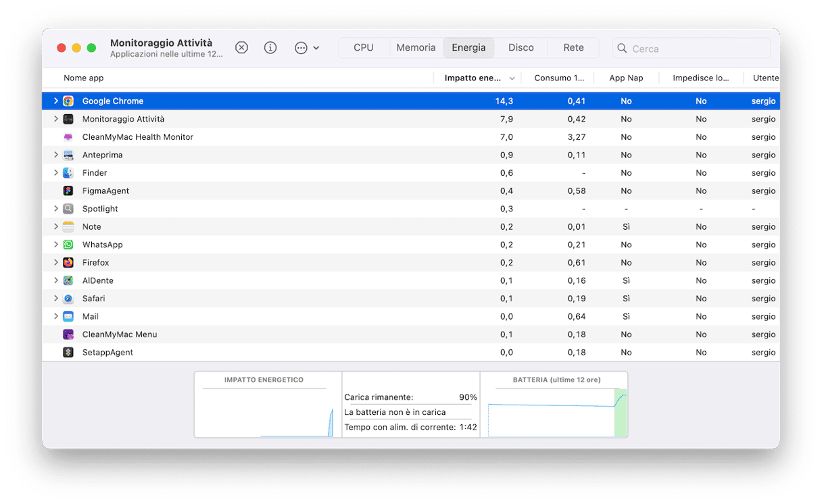
Task: Select the FigmaAgent row name
Action: [x=105, y=191]
